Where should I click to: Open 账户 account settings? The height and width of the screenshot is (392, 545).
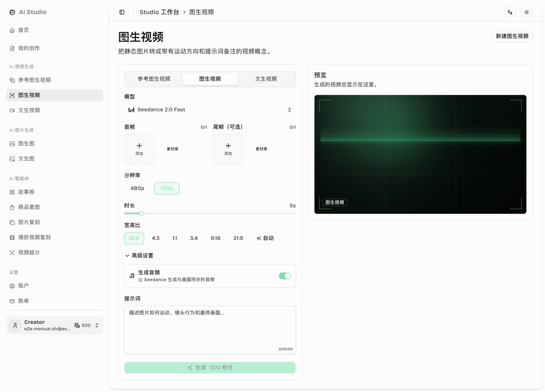coord(54,286)
